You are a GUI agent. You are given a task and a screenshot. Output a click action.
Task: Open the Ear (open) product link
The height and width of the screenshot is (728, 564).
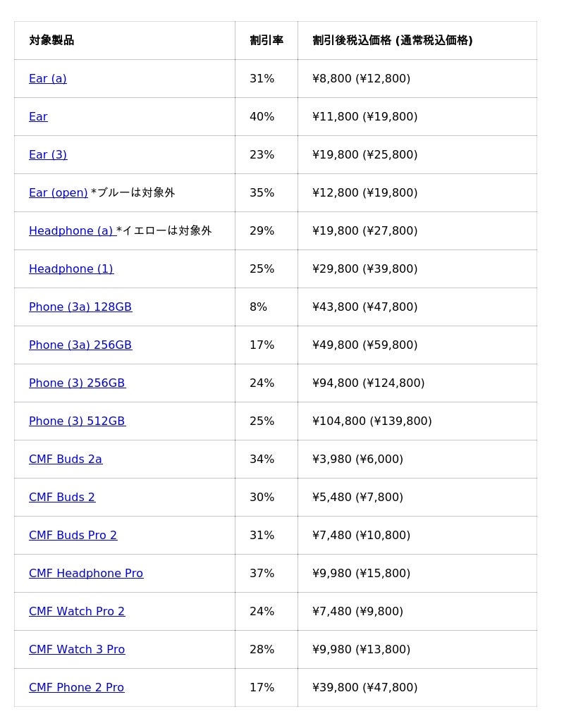(x=58, y=192)
